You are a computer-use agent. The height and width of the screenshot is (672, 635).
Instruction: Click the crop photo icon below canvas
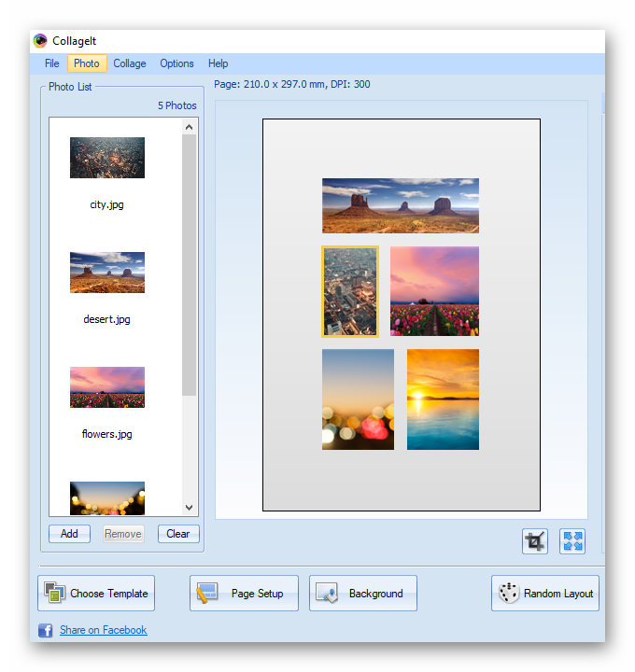point(535,541)
